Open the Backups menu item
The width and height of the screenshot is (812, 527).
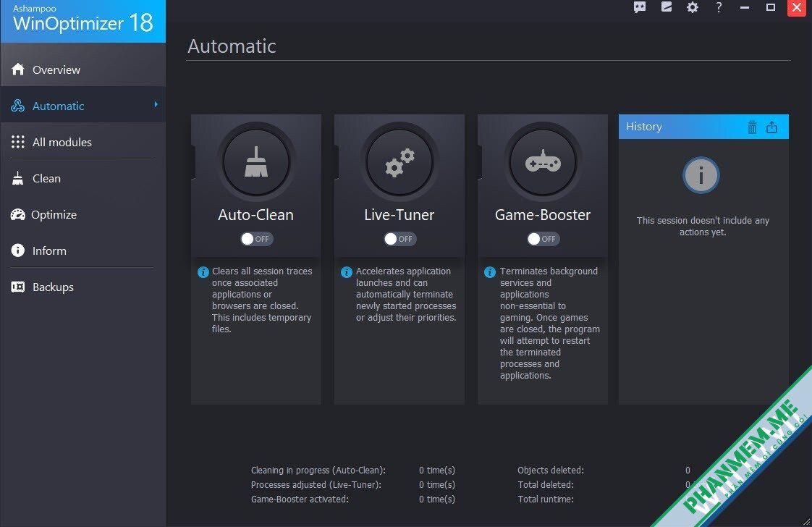tap(83, 287)
